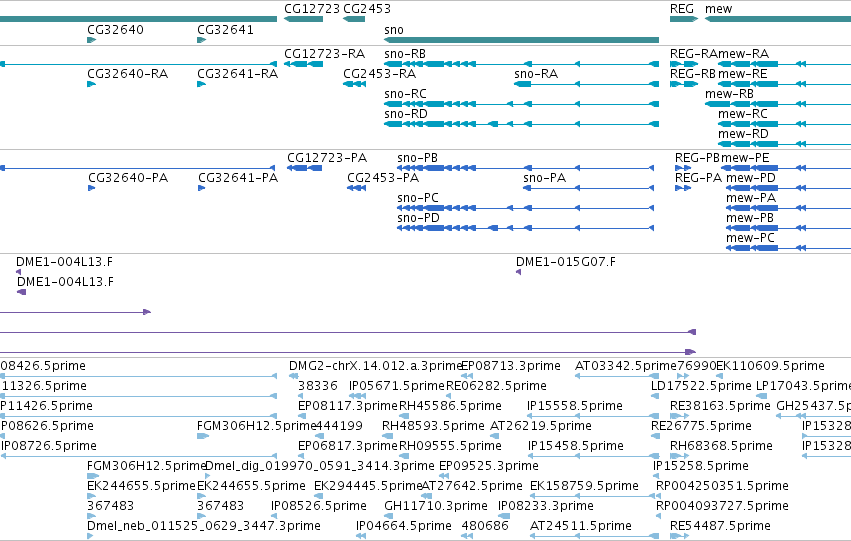The image size is (851, 541).
Task: Pick the CG32641 gene label
Action: 225,29
